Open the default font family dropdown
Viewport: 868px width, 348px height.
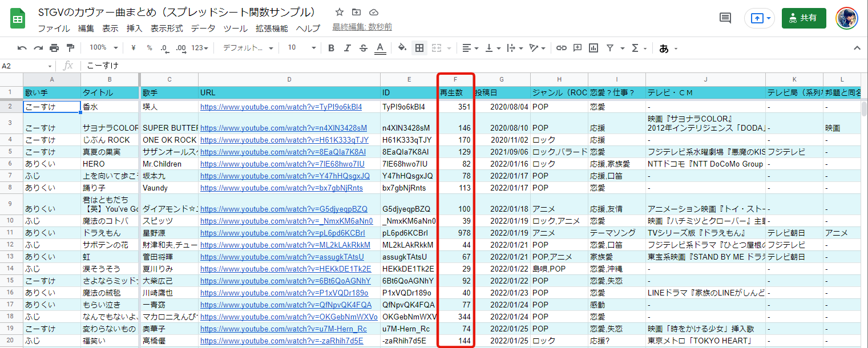[248, 48]
